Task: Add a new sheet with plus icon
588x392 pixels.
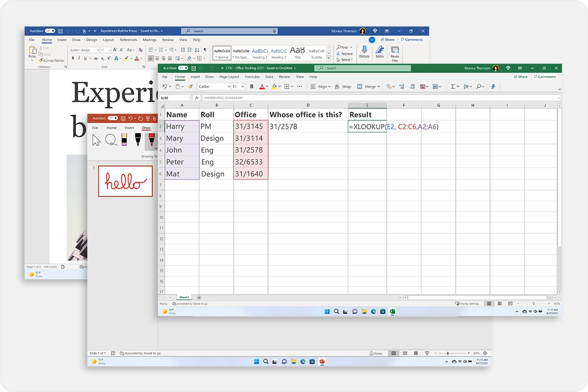Action: (199, 297)
